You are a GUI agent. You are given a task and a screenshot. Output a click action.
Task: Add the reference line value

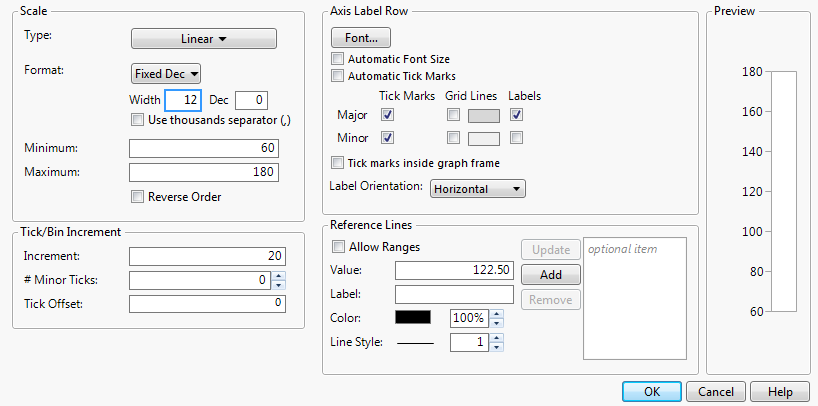click(550, 274)
